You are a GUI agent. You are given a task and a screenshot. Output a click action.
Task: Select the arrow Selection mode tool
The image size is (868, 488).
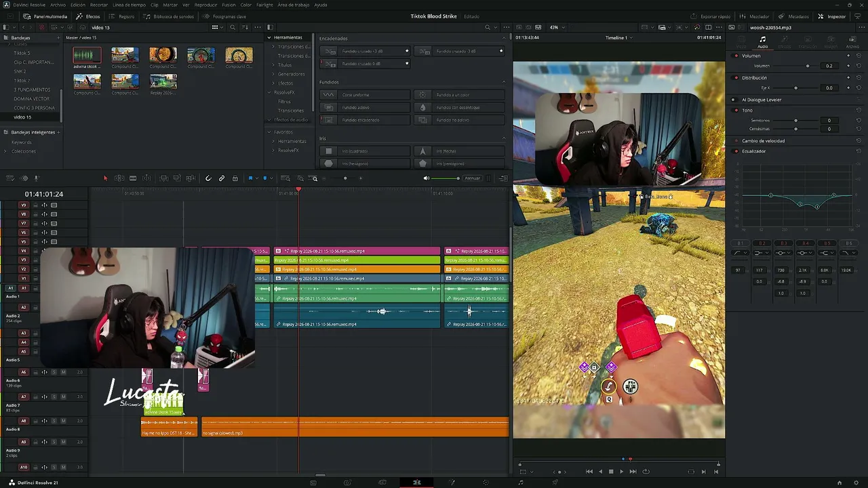[105, 178]
